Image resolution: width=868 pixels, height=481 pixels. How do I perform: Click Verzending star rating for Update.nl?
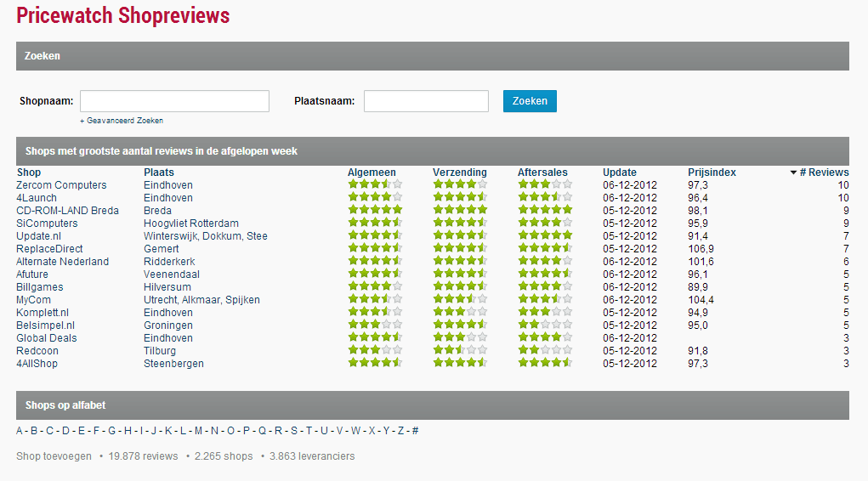click(x=460, y=235)
